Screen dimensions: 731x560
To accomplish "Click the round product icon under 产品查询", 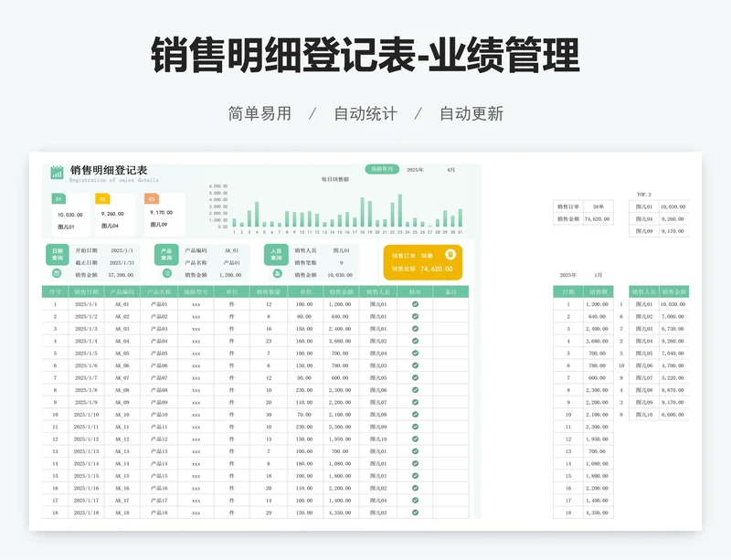I will (166, 273).
